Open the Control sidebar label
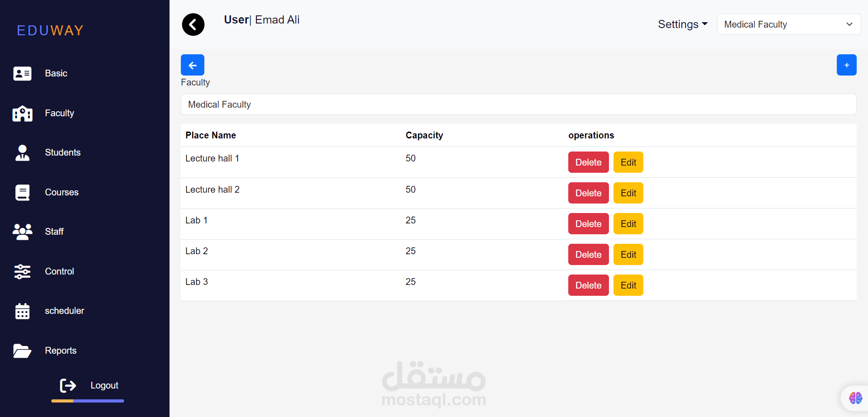Image resolution: width=868 pixels, height=417 pixels. click(60, 271)
